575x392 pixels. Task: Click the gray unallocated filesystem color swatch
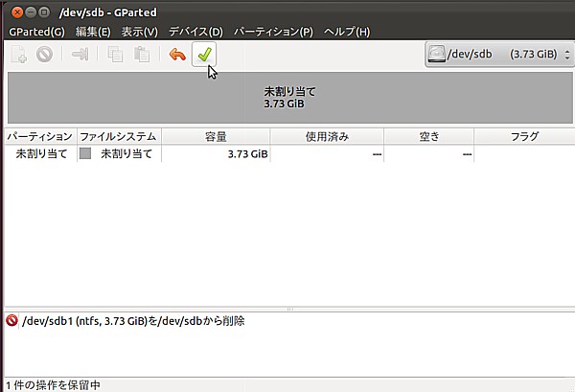tap(85, 153)
